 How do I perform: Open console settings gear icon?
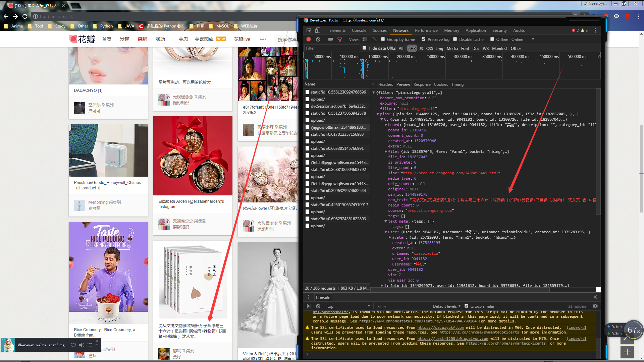(x=595, y=306)
